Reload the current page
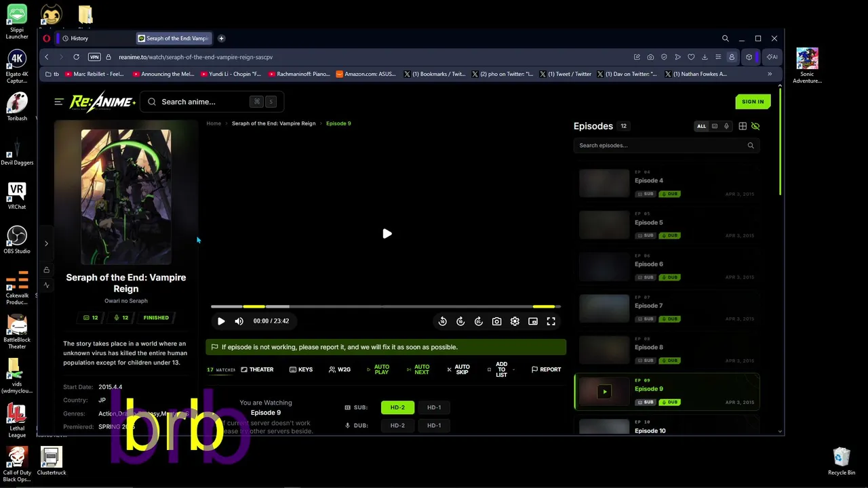 point(76,57)
